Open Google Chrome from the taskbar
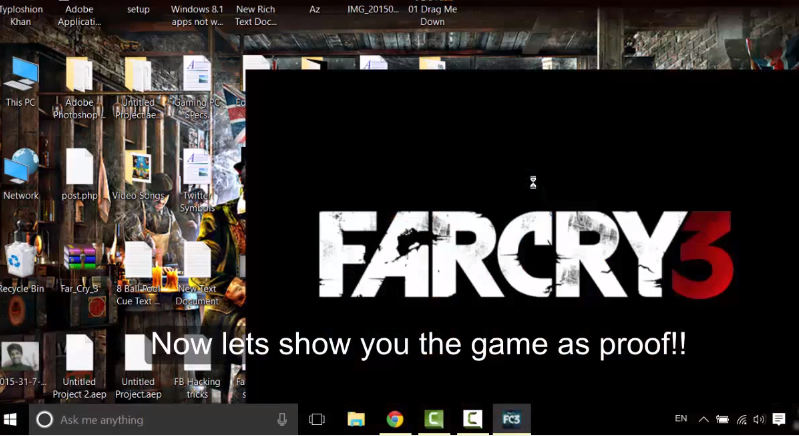The height and width of the screenshot is (436, 799). pyautogui.click(x=395, y=420)
